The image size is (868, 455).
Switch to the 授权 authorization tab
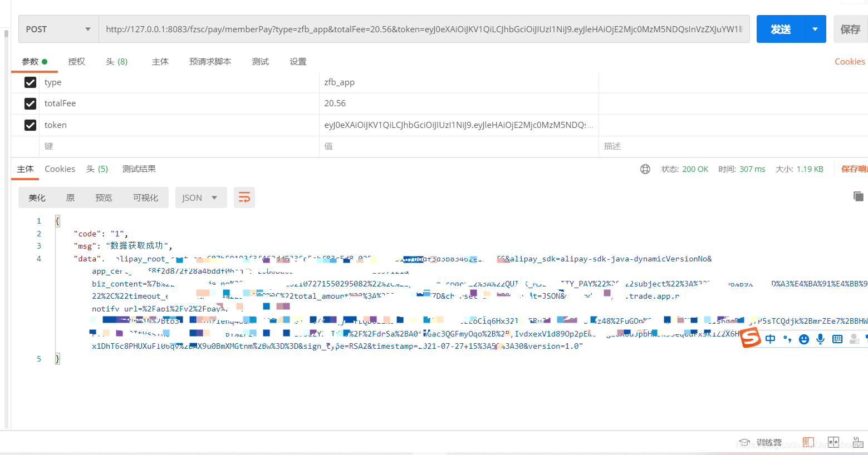click(76, 62)
